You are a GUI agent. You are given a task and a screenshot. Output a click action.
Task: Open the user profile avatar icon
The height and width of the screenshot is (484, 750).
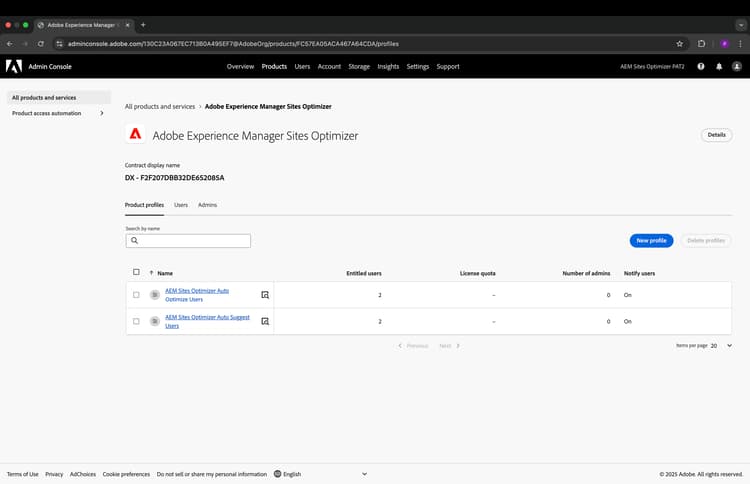click(737, 66)
